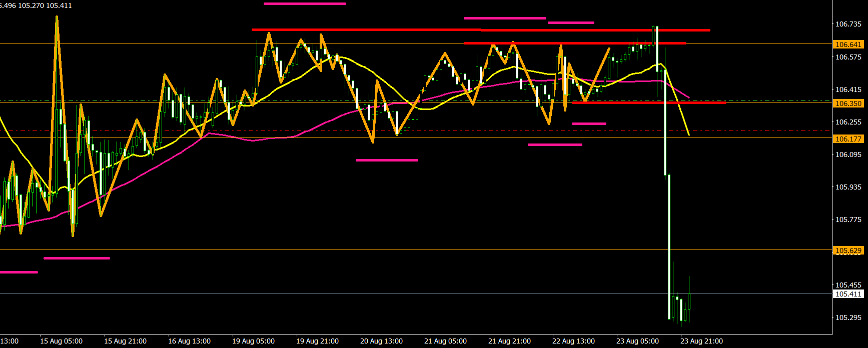Click the 22 Aug 13:00 time label

[573, 341]
